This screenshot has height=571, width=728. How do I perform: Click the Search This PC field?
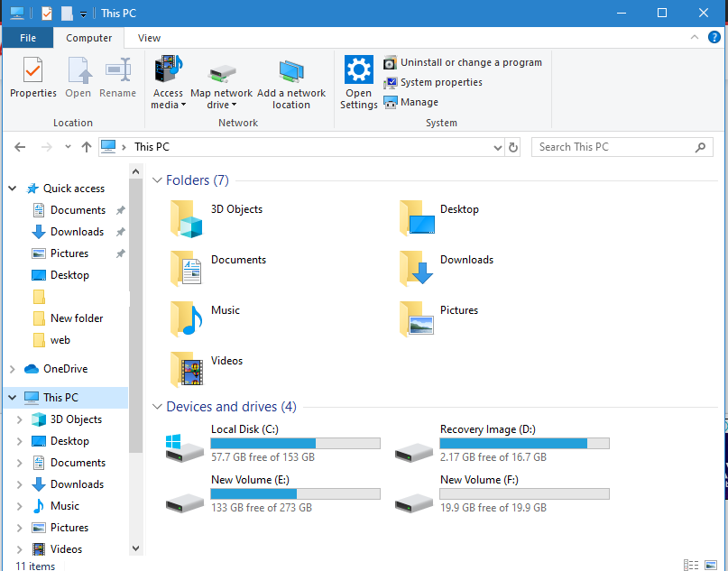coord(613,147)
